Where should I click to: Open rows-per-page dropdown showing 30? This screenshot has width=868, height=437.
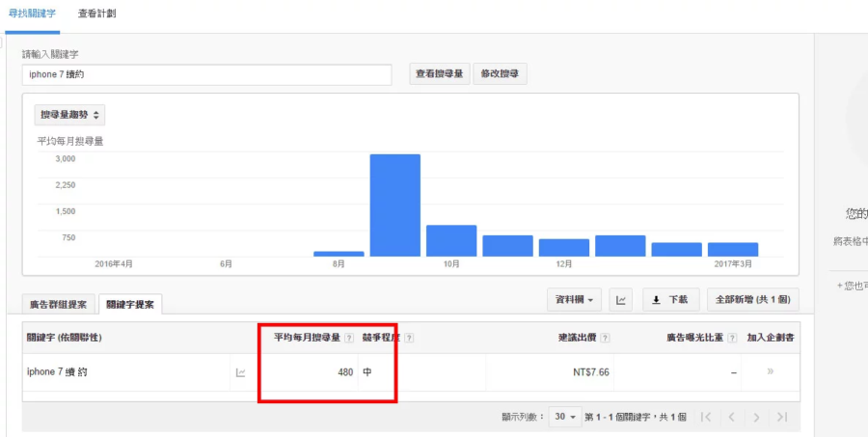[x=563, y=417]
